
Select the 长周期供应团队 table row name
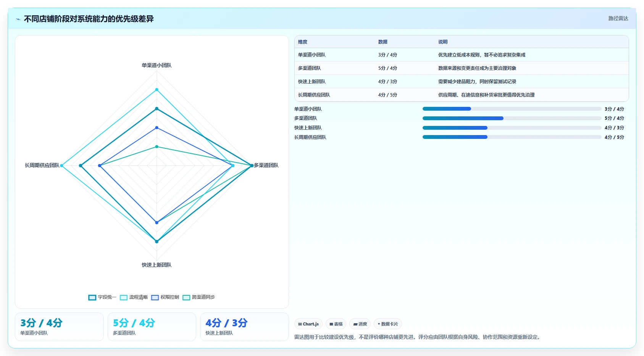(314, 95)
